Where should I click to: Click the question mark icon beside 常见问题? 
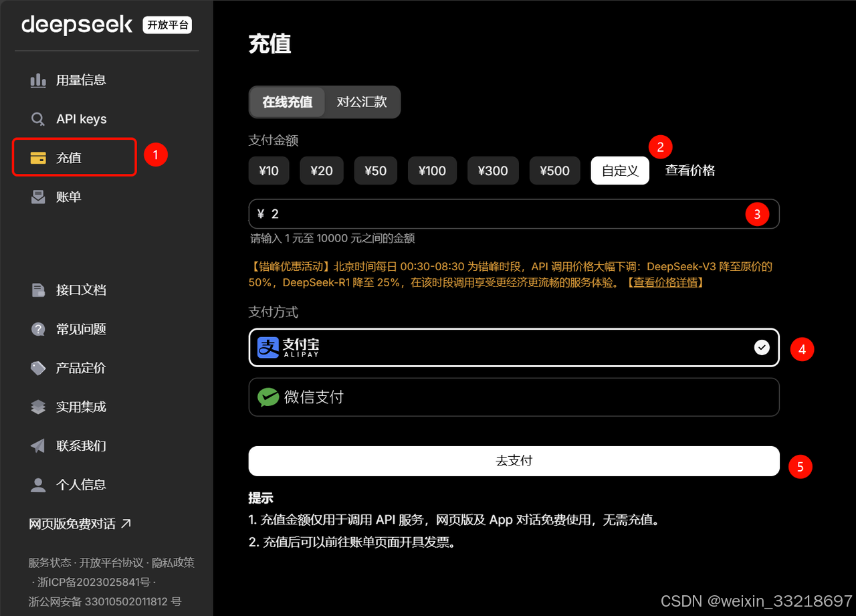(38, 329)
